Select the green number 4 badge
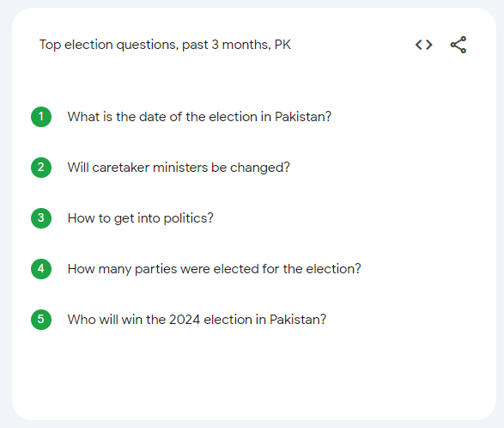 click(41, 269)
